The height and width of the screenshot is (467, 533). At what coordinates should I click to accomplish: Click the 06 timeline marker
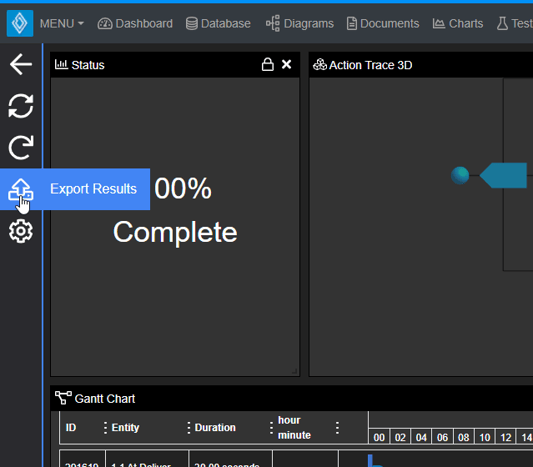pos(442,437)
